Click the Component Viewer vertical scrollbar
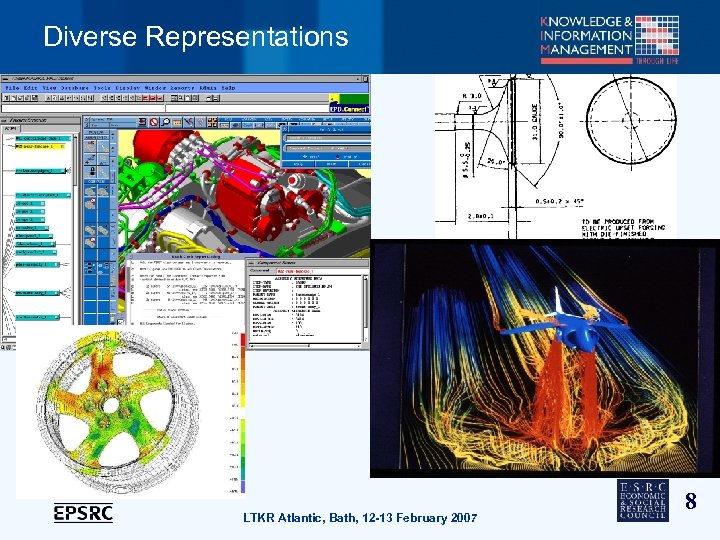The height and width of the screenshot is (540, 720). tap(366, 309)
